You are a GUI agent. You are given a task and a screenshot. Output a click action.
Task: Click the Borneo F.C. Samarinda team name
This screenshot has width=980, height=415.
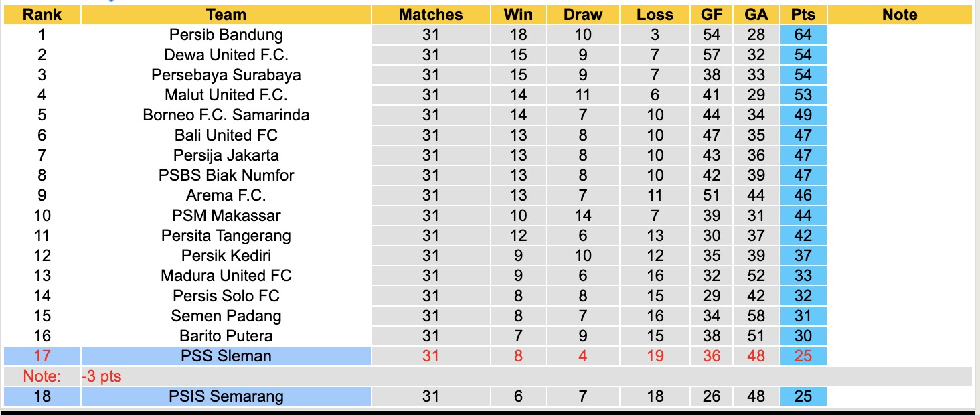pyautogui.click(x=226, y=115)
